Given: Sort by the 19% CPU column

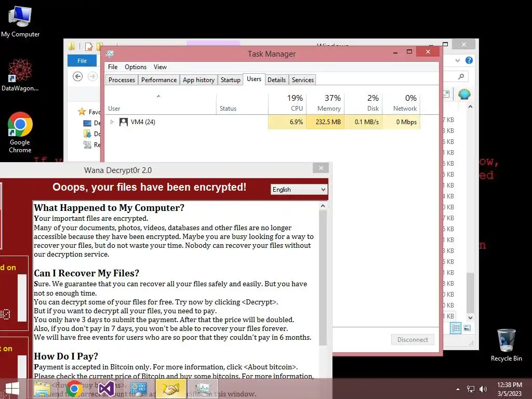Looking at the screenshot, I should 287,103.
